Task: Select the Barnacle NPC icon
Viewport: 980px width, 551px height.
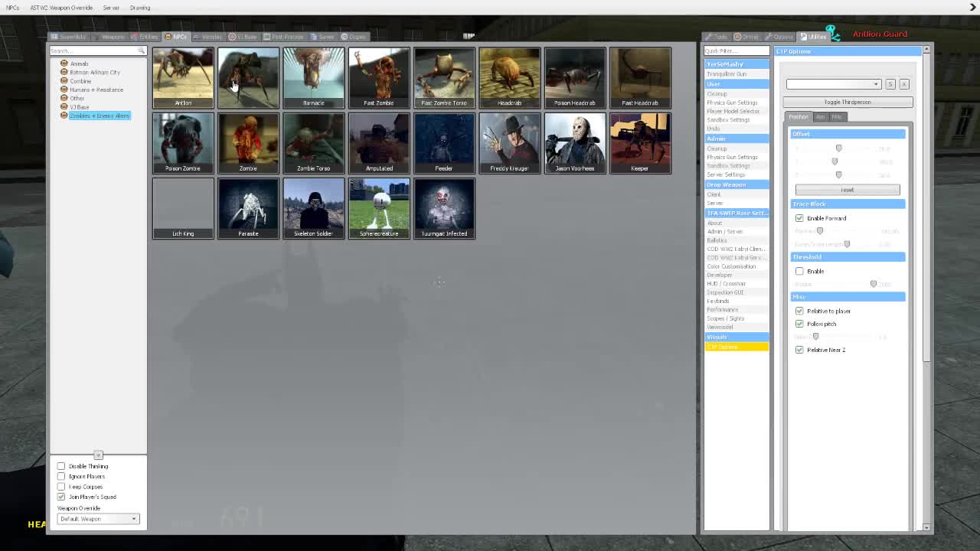Action: click(313, 77)
